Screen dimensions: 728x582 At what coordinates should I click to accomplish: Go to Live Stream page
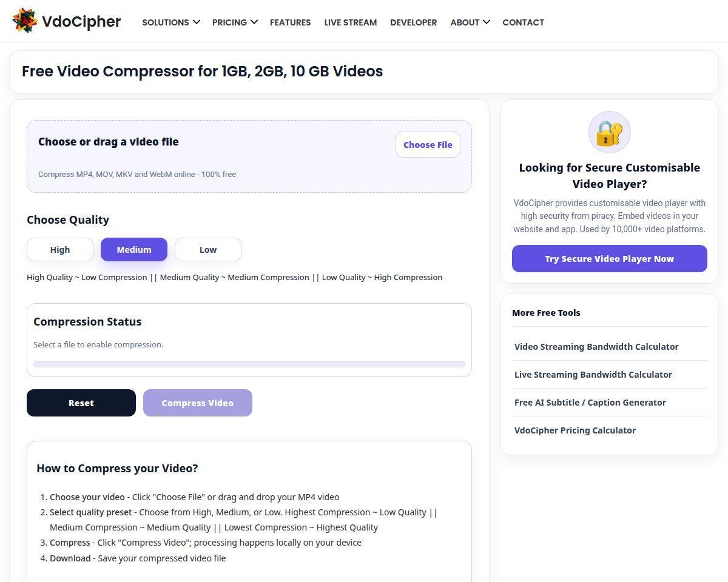coord(351,22)
